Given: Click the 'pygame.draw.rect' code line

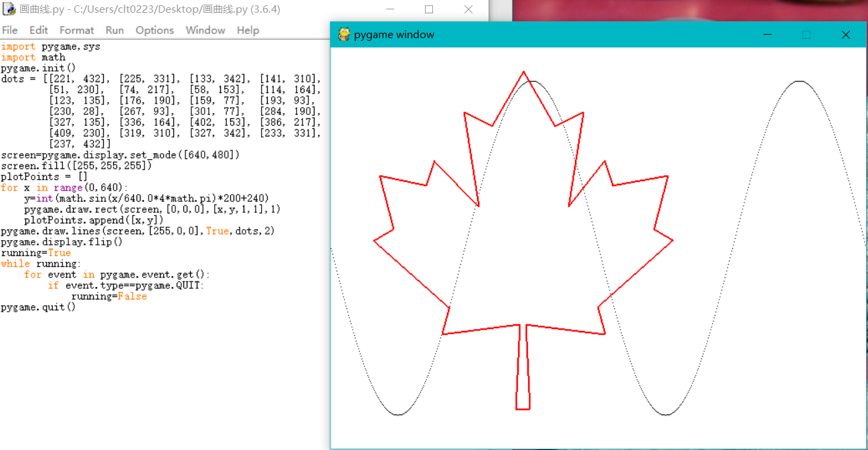Looking at the screenshot, I should [x=153, y=209].
